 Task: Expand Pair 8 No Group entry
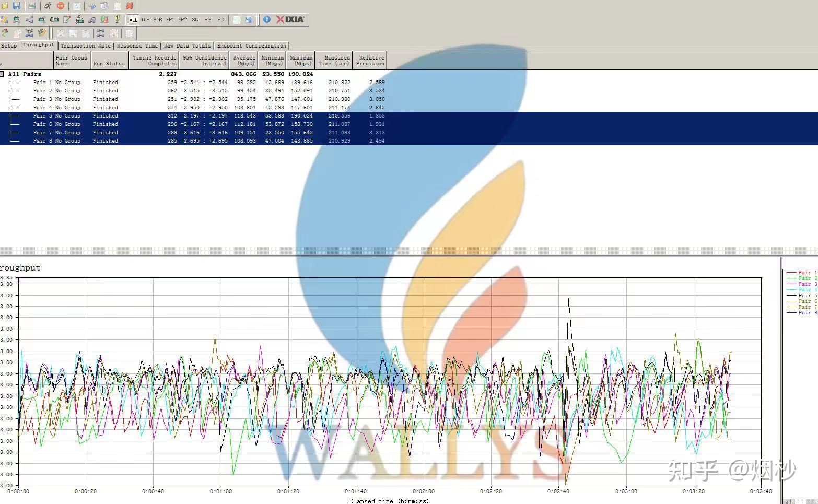click(x=57, y=140)
